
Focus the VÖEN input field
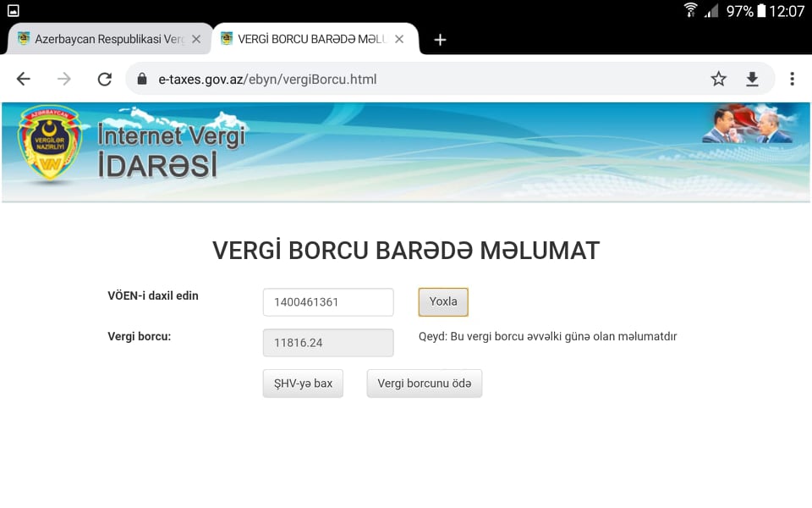click(x=328, y=302)
